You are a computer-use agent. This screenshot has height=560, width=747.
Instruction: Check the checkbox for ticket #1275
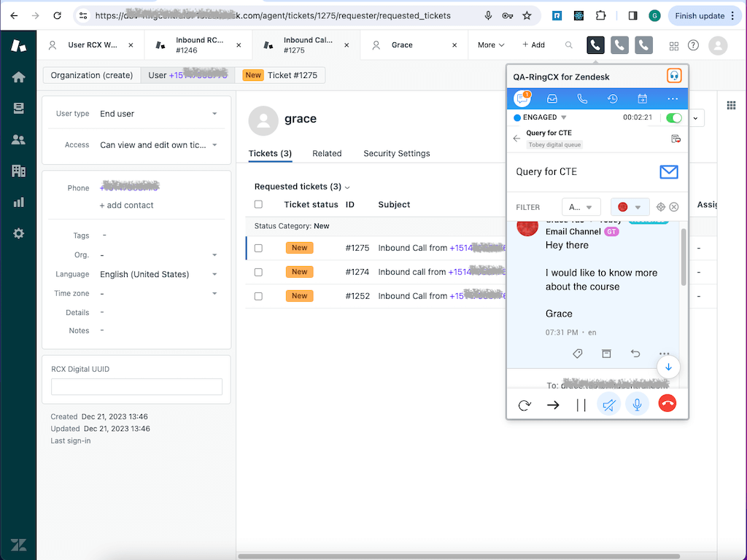pos(258,247)
